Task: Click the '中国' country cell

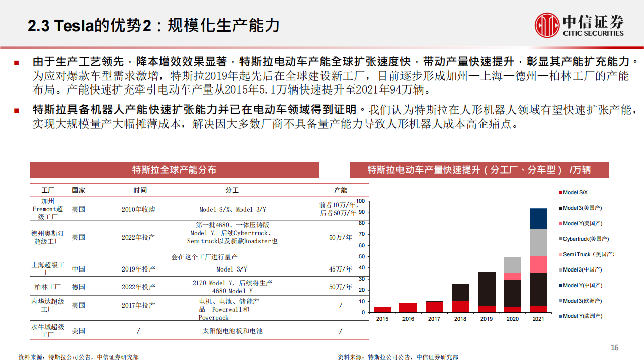Action: (x=78, y=269)
